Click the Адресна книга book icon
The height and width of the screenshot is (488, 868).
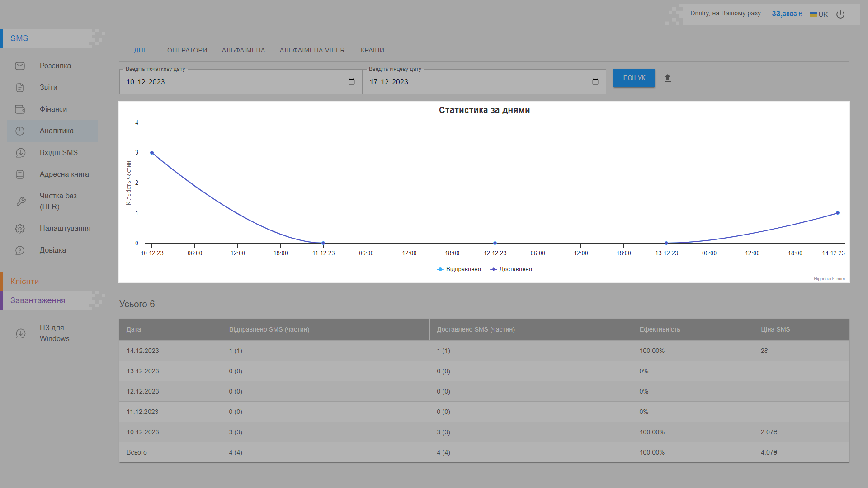(20, 174)
